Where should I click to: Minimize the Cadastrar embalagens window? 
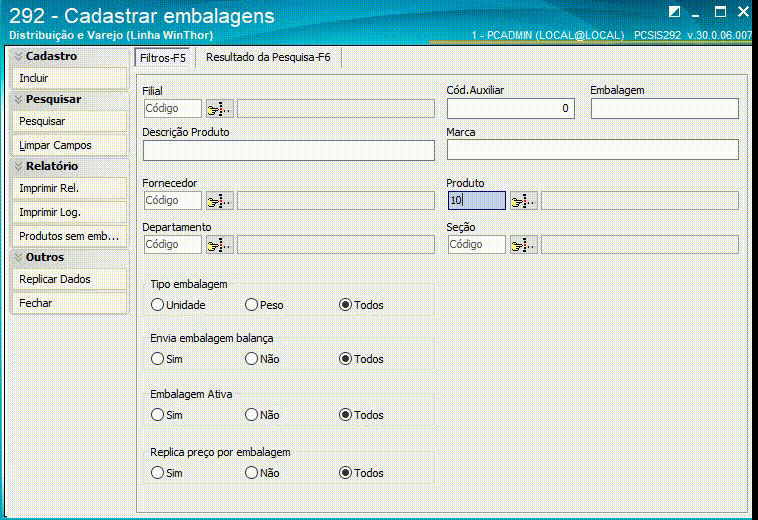tap(696, 13)
